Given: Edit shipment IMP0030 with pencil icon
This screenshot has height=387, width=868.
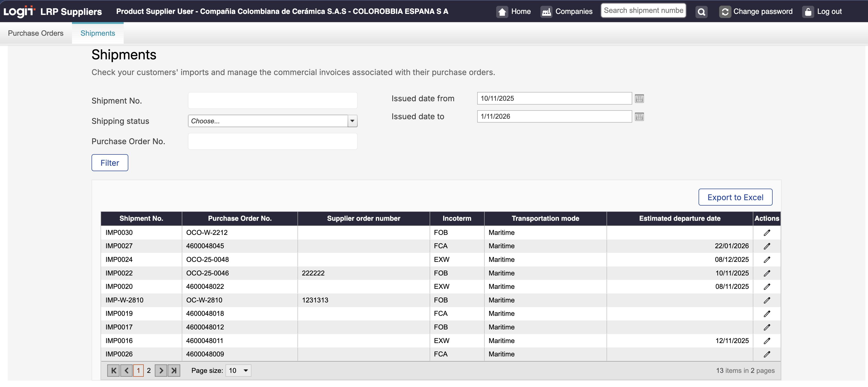Looking at the screenshot, I should [767, 233].
